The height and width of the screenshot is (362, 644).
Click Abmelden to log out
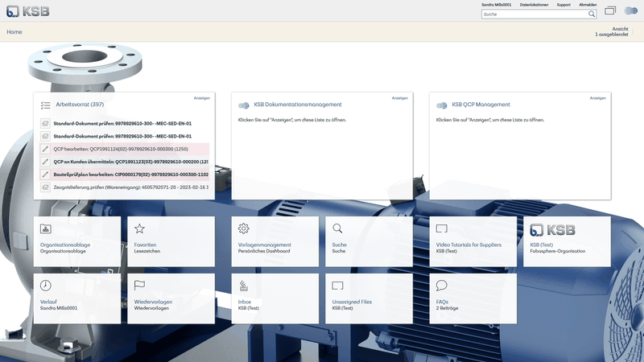(588, 5)
